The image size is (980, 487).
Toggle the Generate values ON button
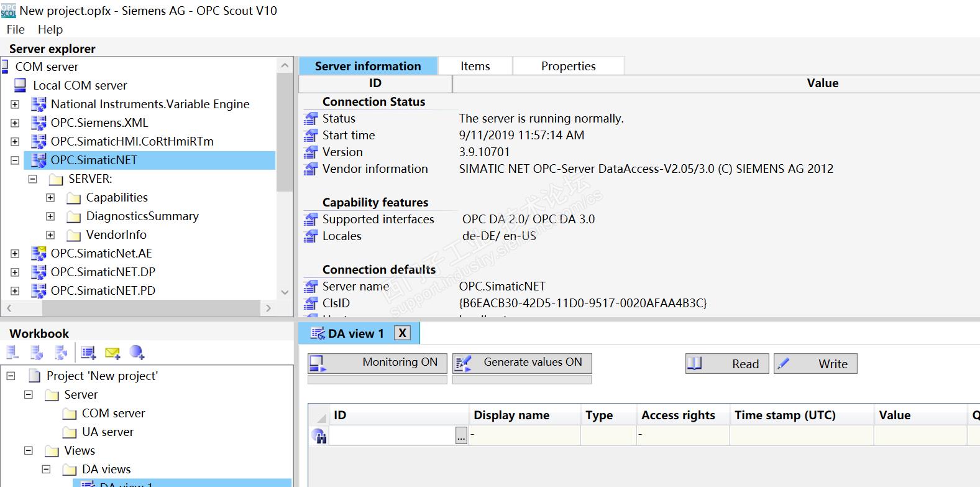coord(521,363)
